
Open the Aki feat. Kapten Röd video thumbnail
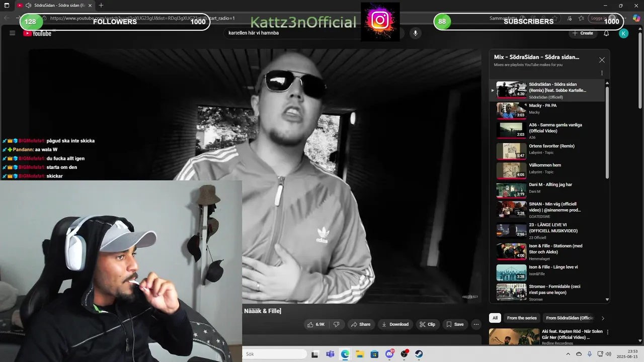[514, 337]
